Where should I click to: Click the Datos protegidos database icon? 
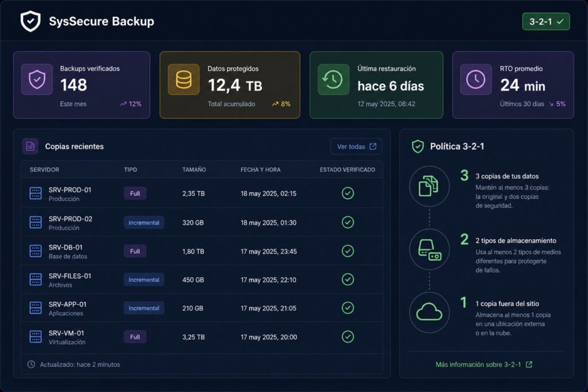click(184, 79)
